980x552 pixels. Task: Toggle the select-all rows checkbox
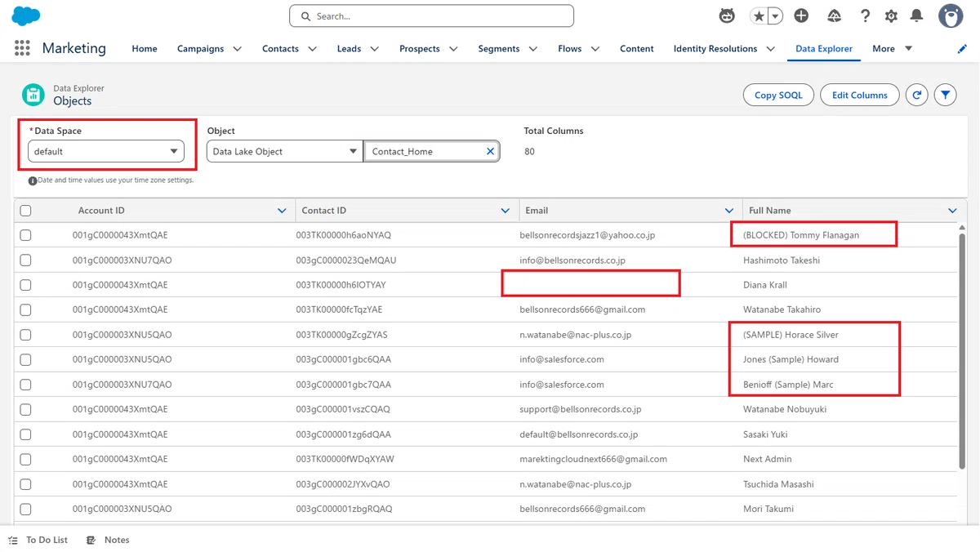click(25, 211)
